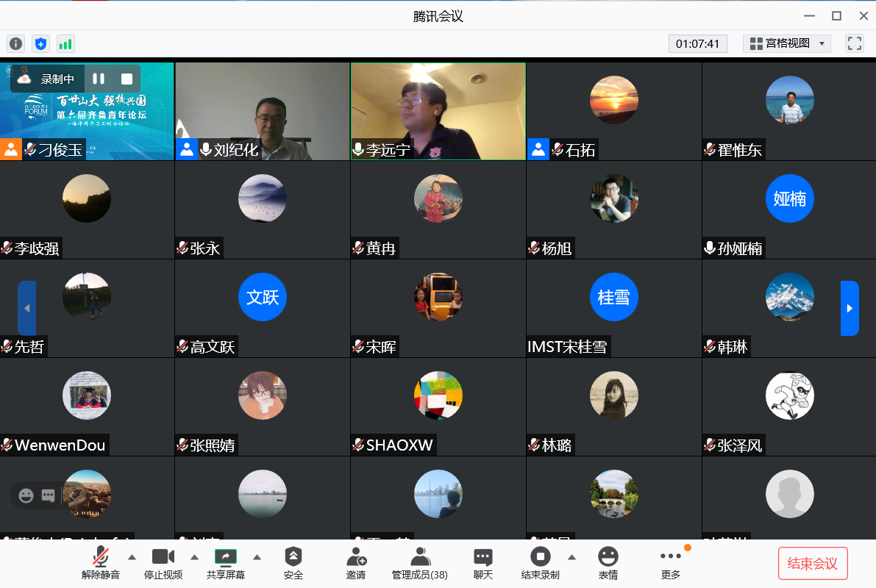Stop video camera (停止视频)

pyautogui.click(x=163, y=563)
